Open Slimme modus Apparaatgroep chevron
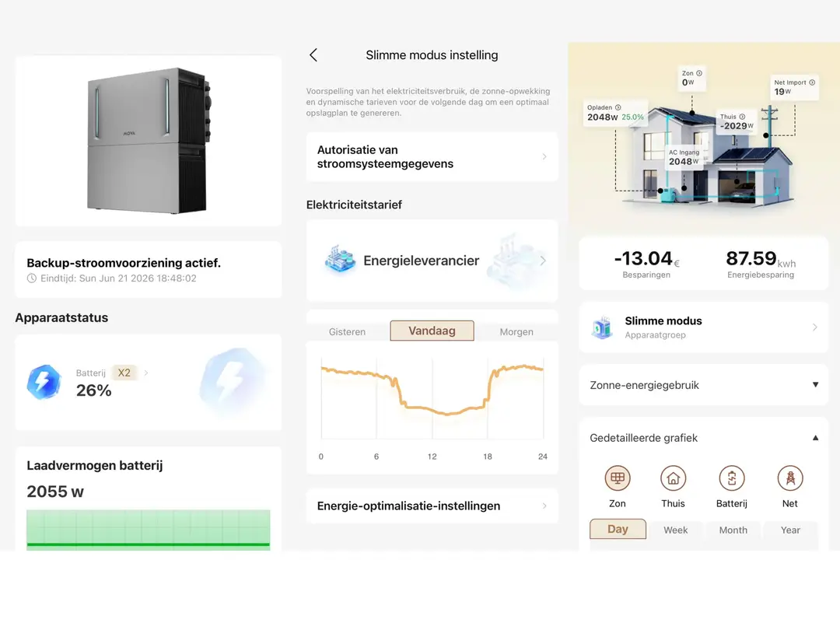Screen dimensions: 840x630 point(814,327)
